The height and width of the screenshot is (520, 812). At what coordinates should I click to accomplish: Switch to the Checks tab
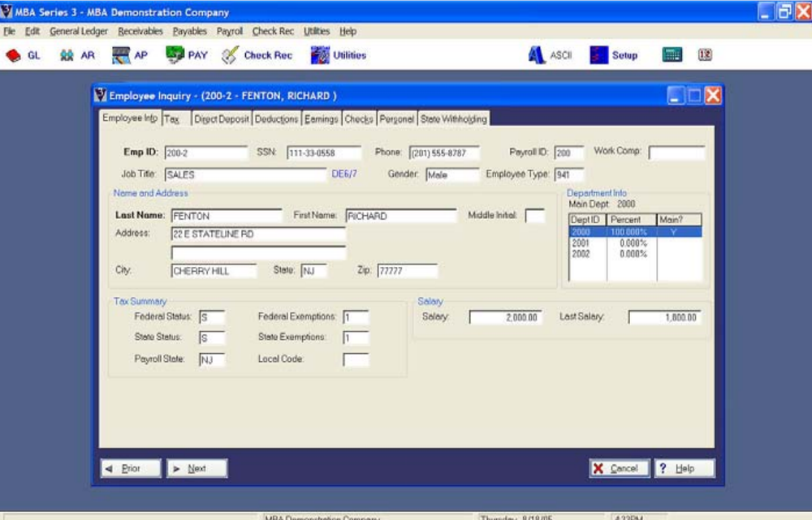point(359,119)
